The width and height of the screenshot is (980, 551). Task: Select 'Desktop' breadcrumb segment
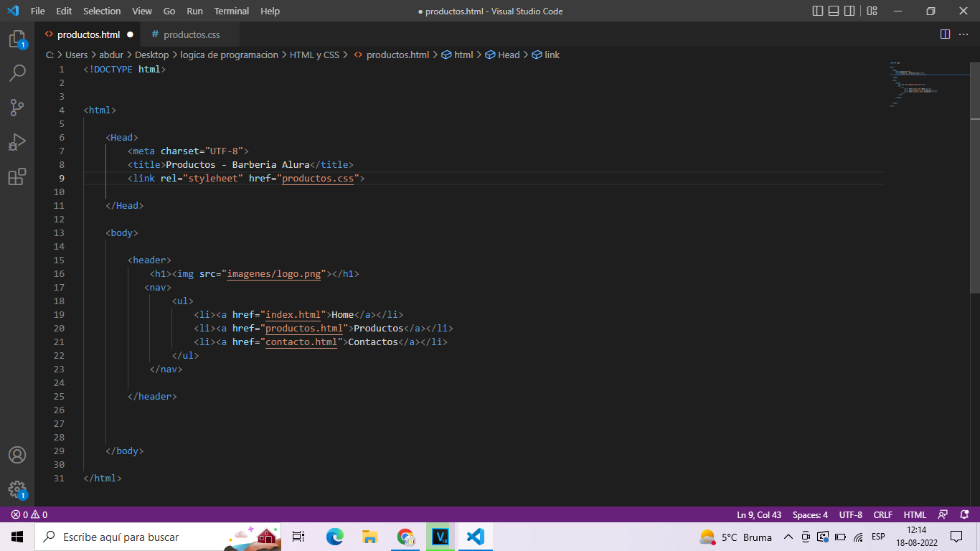tap(152, 55)
